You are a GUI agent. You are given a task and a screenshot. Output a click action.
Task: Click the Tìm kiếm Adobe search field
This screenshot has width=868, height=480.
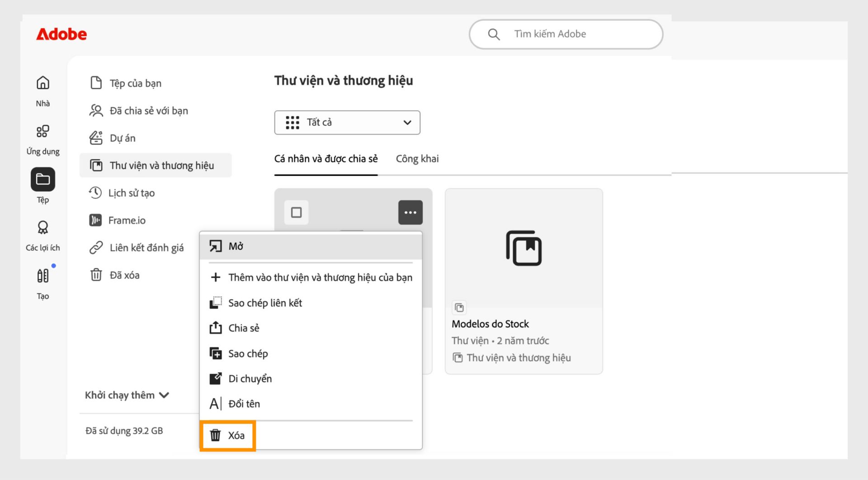(566, 34)
